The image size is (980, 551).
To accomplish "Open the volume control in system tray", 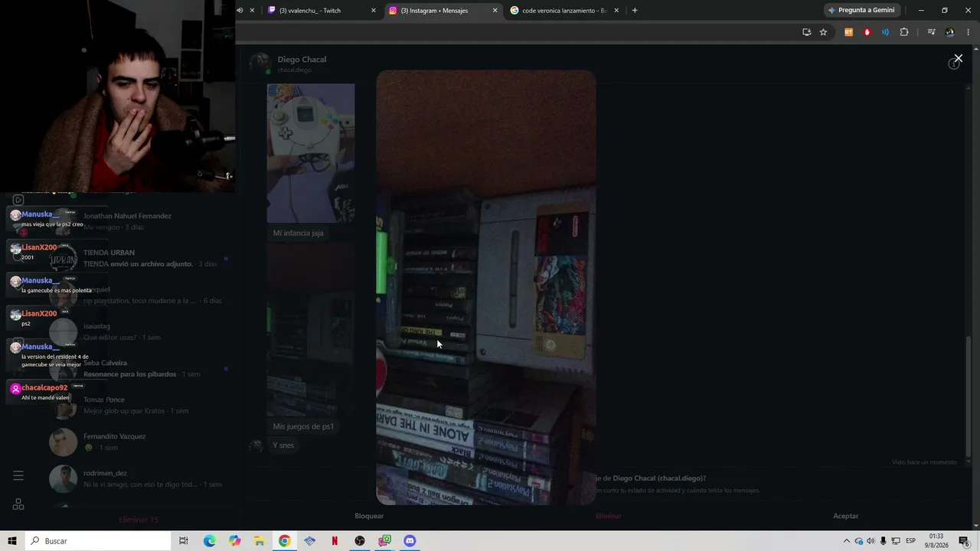I will coord(871,541).
